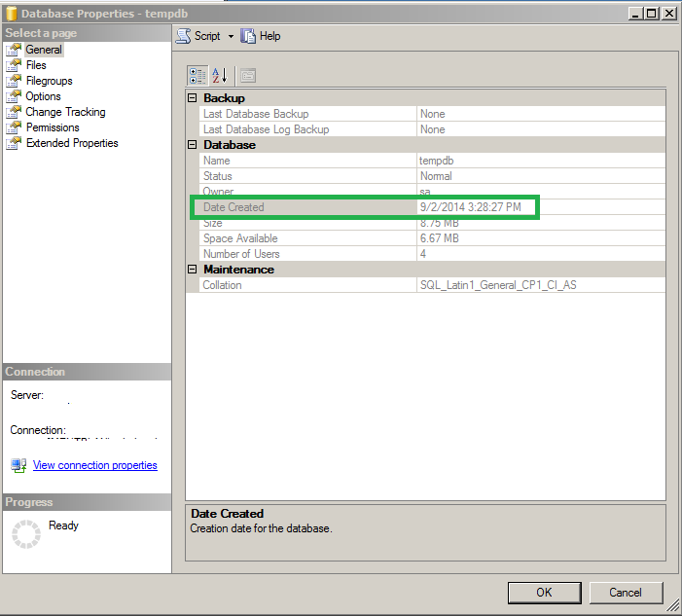Click the connection properties computer icon
Viewport: 682px width, 616px height.
tap(18, 465)
